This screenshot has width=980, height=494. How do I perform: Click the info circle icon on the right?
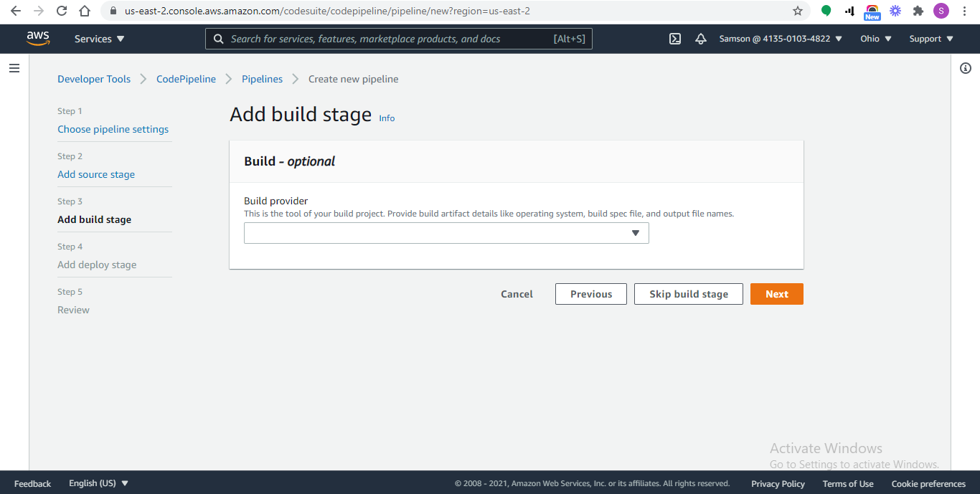tap(965, 67)
